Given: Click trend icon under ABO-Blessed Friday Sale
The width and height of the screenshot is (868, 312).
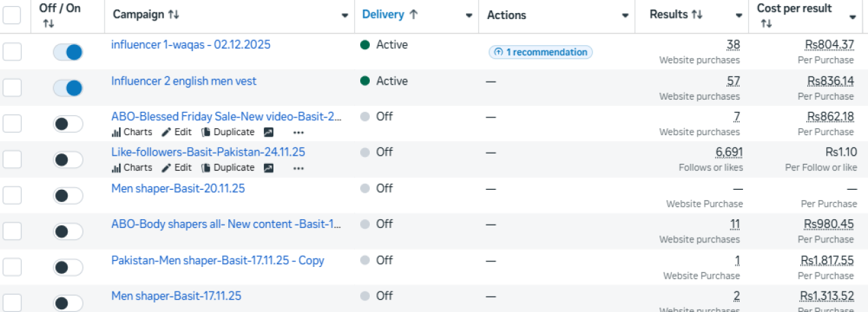Looking at the screenshot, I should point(269,132).
